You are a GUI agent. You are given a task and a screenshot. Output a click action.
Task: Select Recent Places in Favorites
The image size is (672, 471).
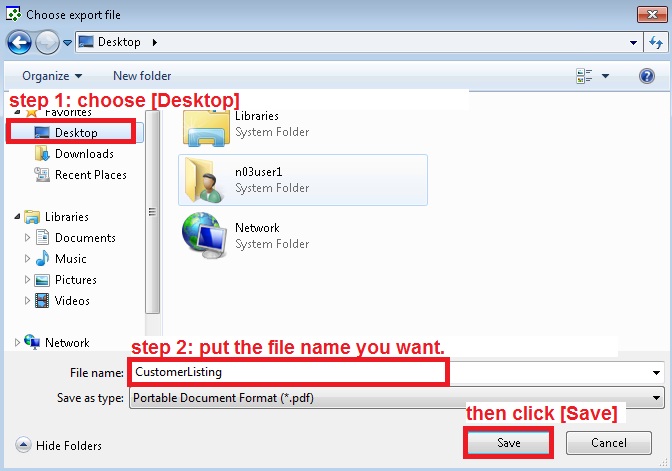[90, 175]
